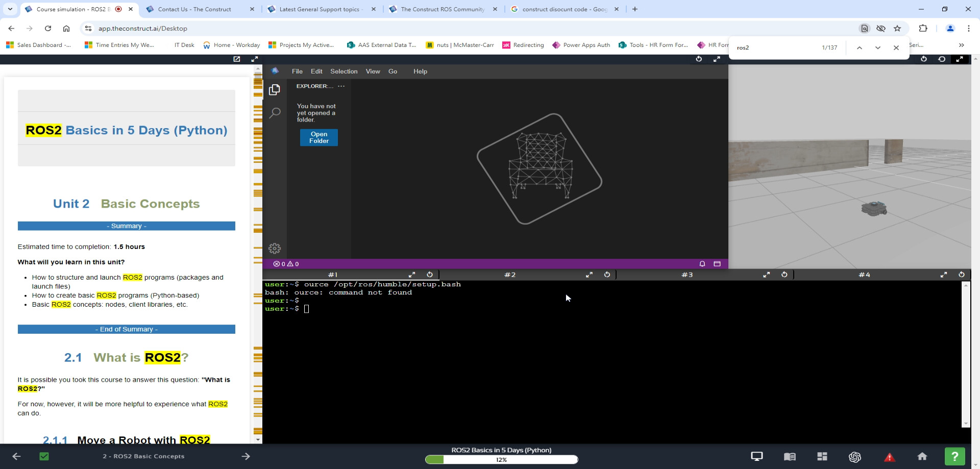Switch to terminal tab #4
Viewport: 980px width, 469px height.
[864, 275]
